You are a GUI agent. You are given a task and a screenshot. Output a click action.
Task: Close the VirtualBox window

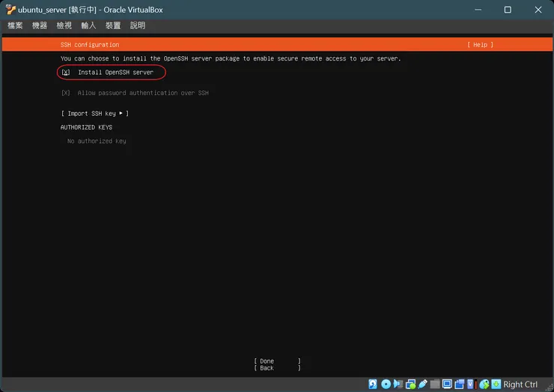click(538, 10)
